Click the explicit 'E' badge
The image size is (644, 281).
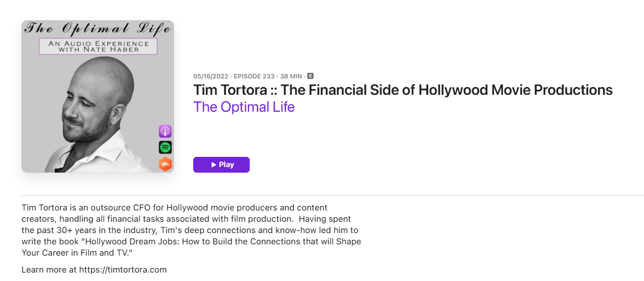[310, 76]
